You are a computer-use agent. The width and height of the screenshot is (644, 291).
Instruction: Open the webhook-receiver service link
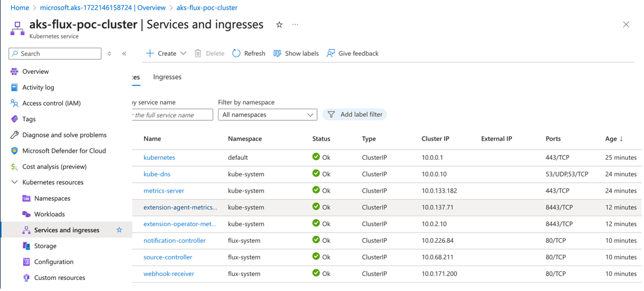click(x=168, y=274)
